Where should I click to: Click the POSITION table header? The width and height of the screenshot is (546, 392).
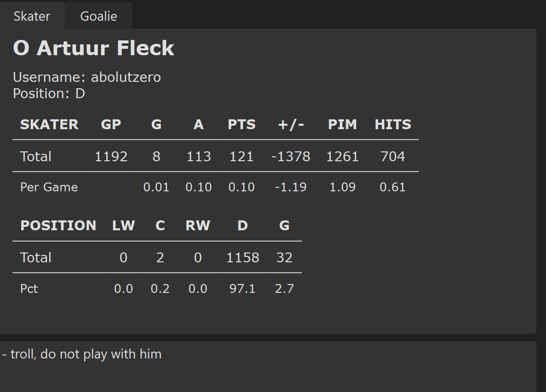[x=58, y=225]
